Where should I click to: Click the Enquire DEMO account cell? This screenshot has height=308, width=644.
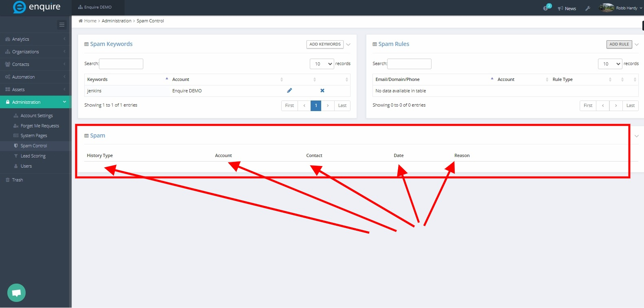(227, 91)
